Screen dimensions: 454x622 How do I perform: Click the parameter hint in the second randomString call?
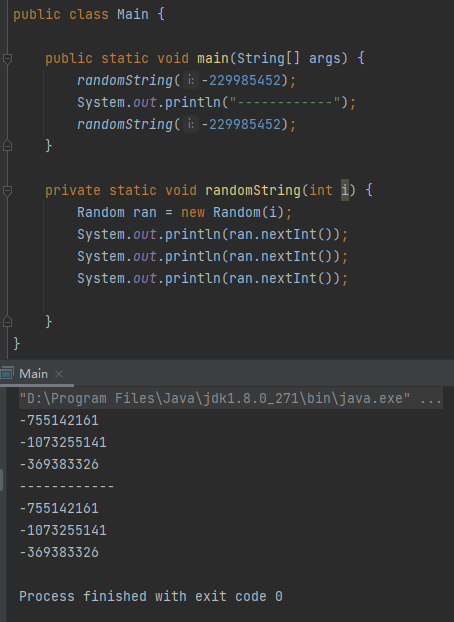(x=191, y=125)
